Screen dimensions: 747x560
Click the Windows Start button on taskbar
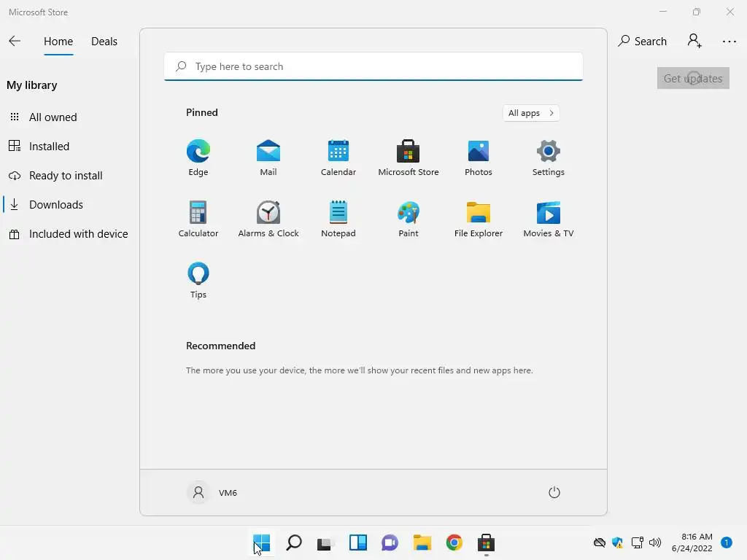[x=262, y=542]
